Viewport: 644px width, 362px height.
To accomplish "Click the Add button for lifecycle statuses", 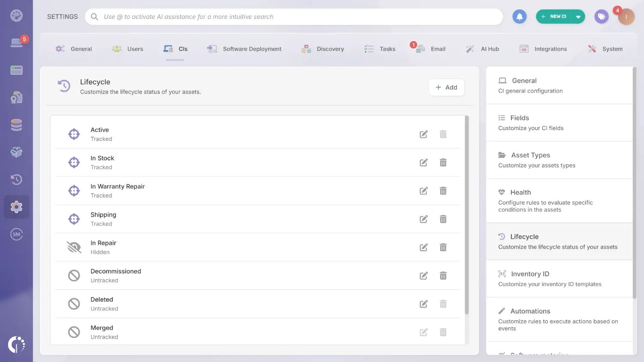I will 447,87.
